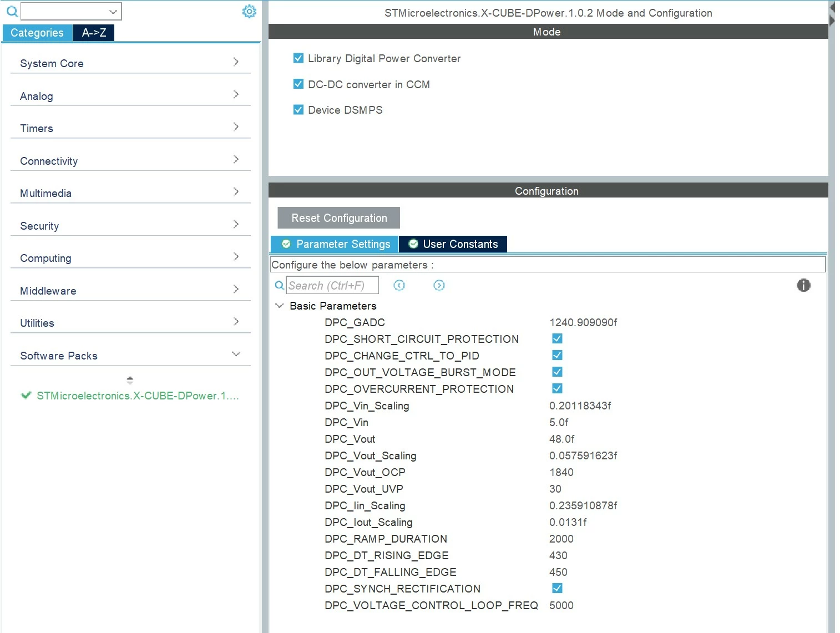Select STMicroelectronics.X-CUBE-DPower pack entry
This screenshot has height=633, width=840.
click(138, 396)
